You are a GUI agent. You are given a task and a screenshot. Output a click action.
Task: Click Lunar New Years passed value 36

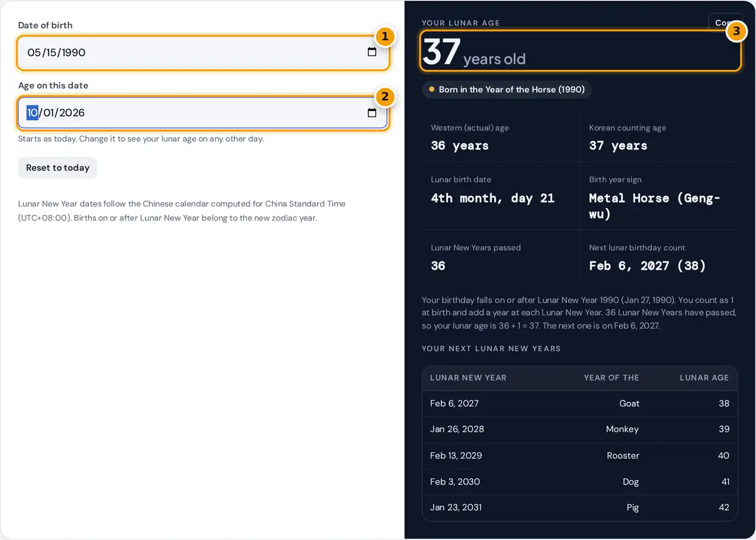coord(438,265)
